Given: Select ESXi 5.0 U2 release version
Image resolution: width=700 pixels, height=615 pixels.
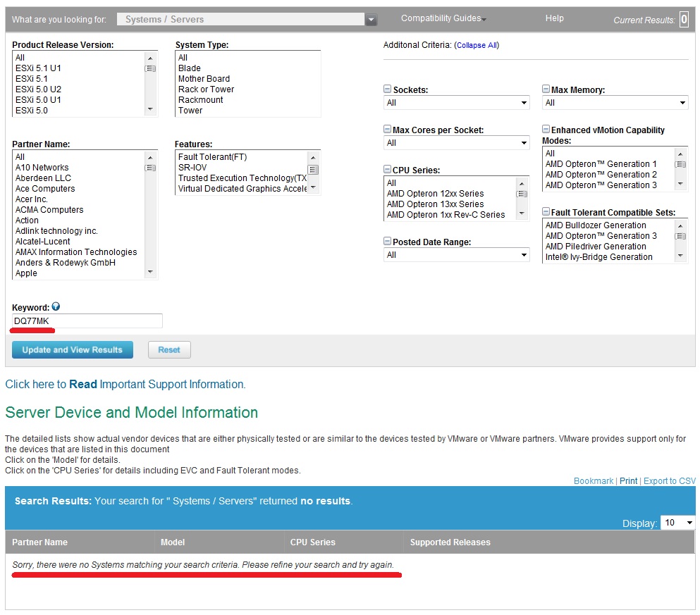Looking at the screenshot, I should click(x=38, y=89).
